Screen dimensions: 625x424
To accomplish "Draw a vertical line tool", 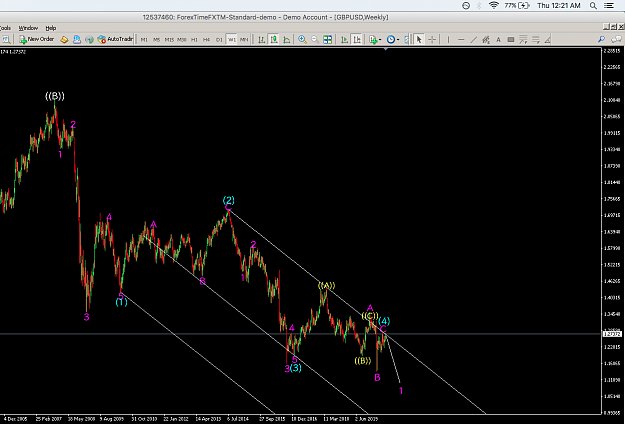I will pyautogui.click(x=448, y=39).
